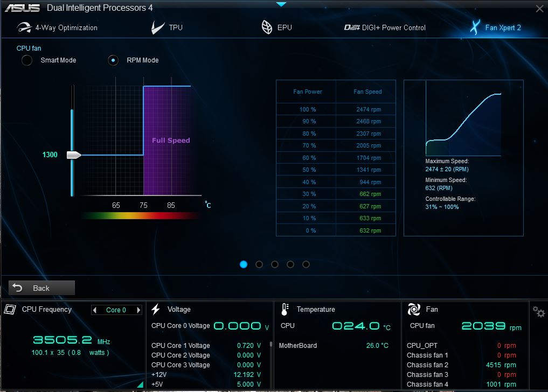The width and height of the screenshot is (548, 392).
Task: Click the 'CPU_OPT' fan row label
Action: (x=422, y=346)
